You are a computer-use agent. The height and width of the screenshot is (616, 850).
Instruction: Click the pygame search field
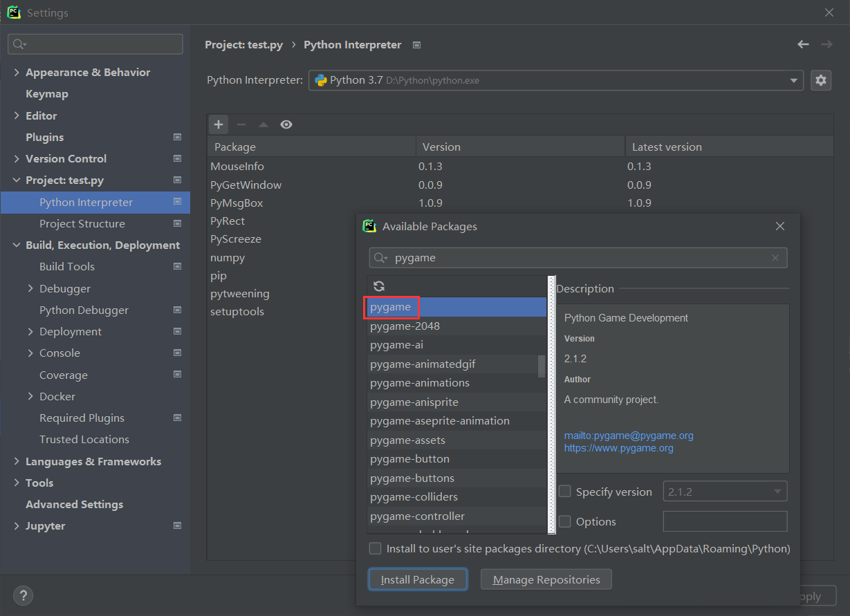578,258
